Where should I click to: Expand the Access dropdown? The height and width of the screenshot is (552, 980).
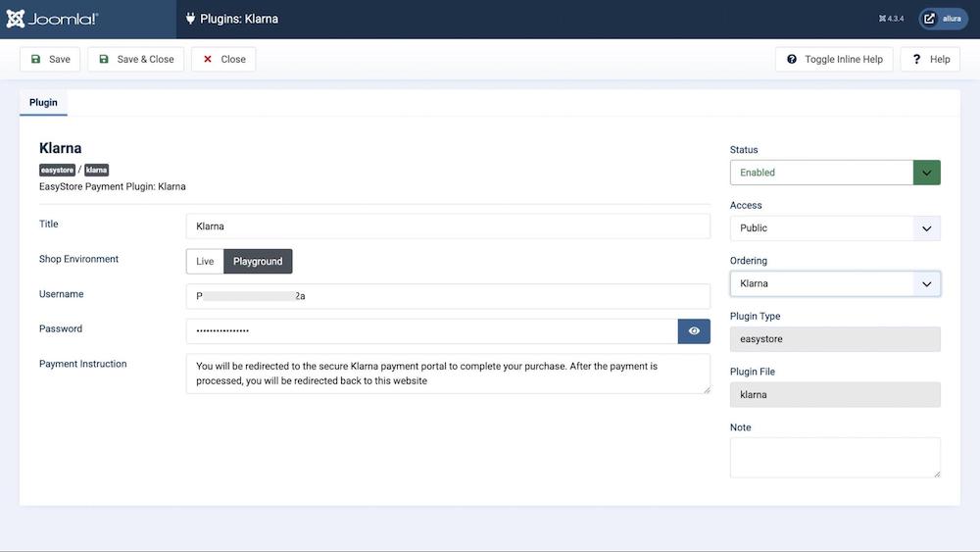click(834, 228)
